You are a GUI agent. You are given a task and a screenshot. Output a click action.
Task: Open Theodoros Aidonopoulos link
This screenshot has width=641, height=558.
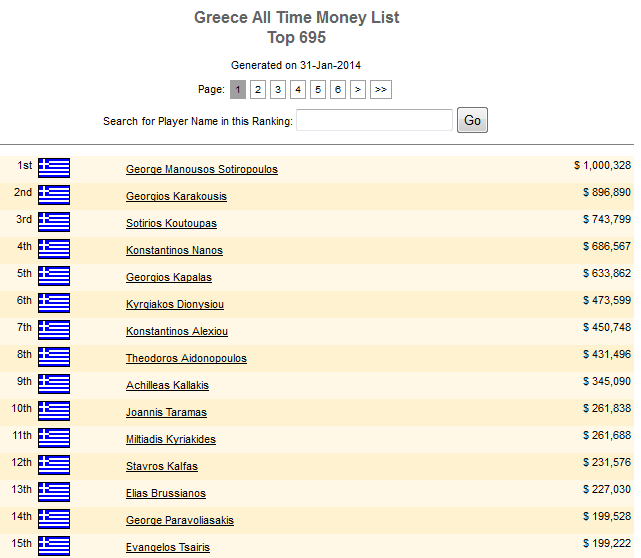[x=186, y=358]
